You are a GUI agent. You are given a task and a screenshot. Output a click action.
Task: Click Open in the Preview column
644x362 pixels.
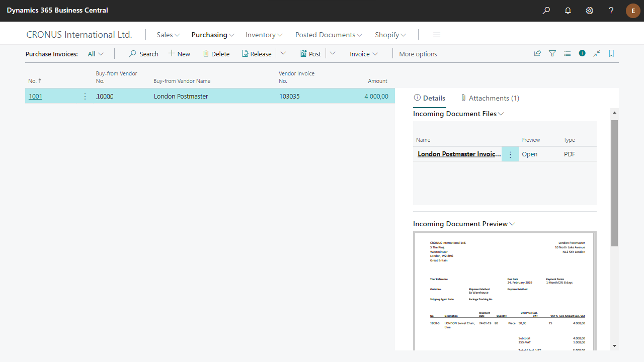click(x=529, y=154)
